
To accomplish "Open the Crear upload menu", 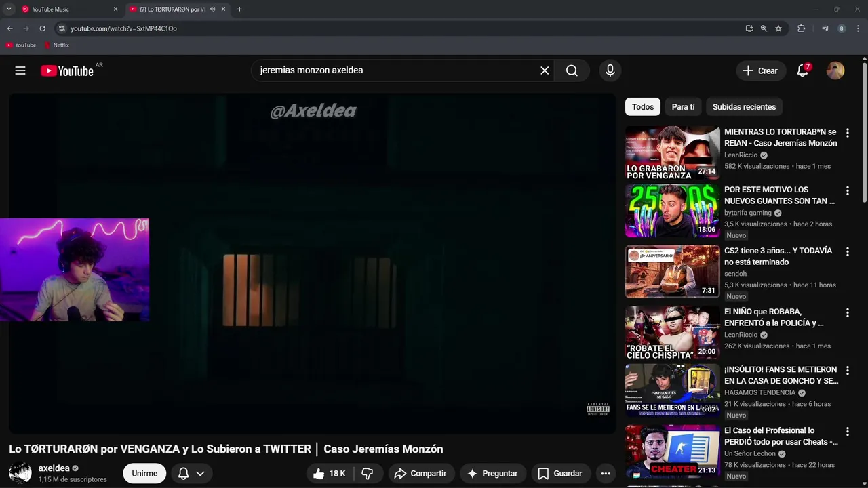I will (x=760, y=70).
